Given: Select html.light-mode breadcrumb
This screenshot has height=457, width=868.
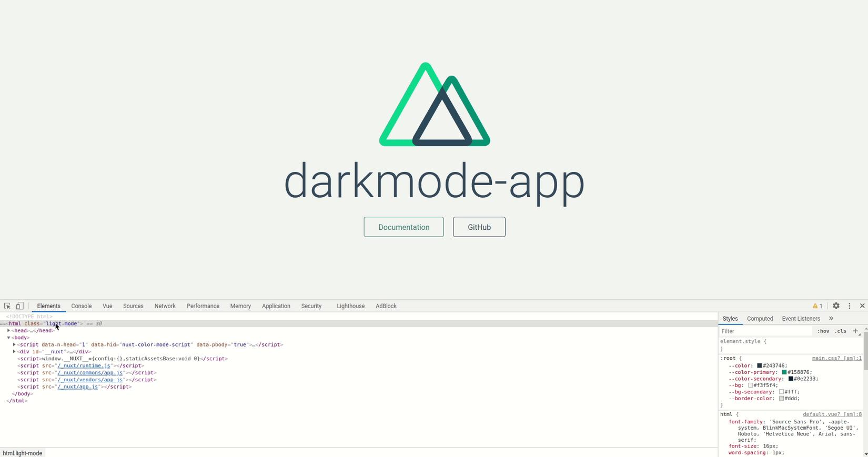Looking at the screenshot, I should coord(23,453).
